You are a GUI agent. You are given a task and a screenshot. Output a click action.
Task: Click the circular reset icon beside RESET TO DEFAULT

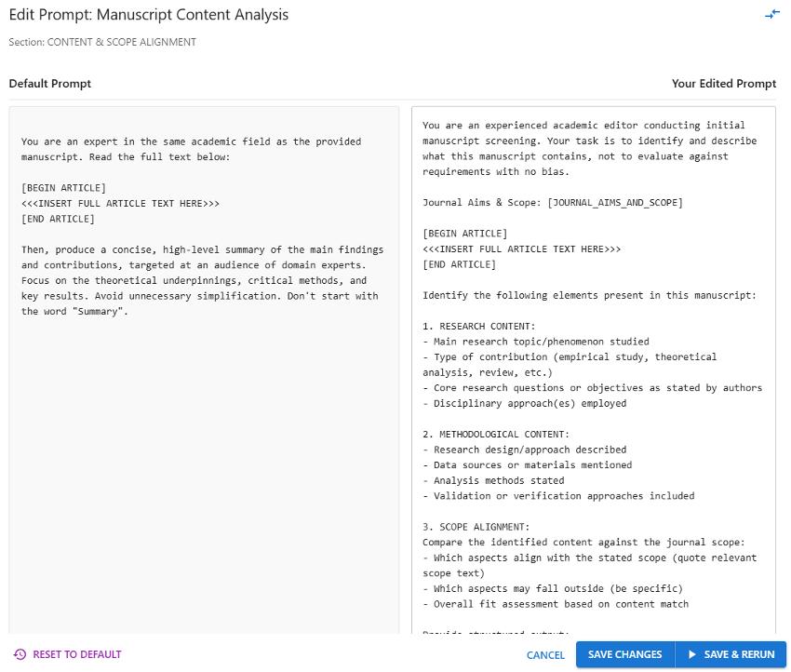[20, 654]
